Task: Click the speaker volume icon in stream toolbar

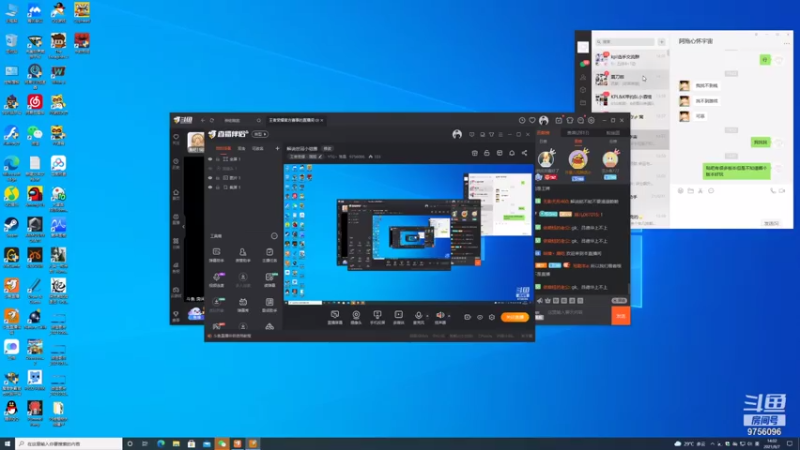Action: click(x=440, y=315)
